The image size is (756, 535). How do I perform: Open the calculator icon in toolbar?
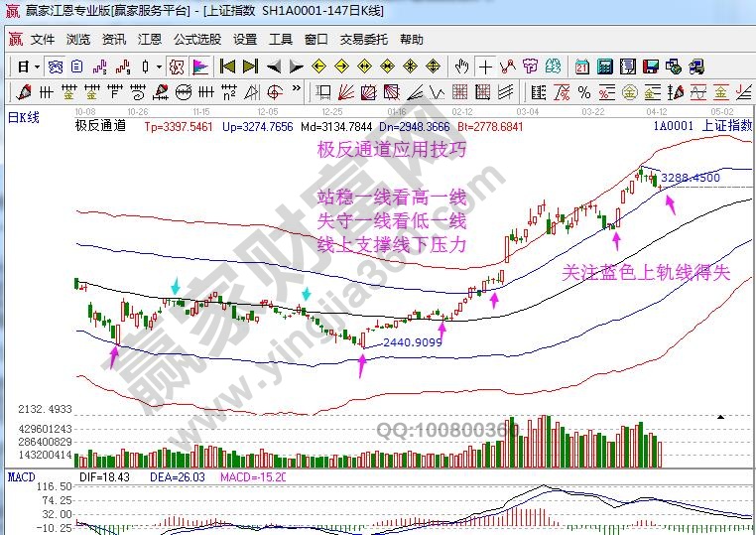[x=603, y=67]
